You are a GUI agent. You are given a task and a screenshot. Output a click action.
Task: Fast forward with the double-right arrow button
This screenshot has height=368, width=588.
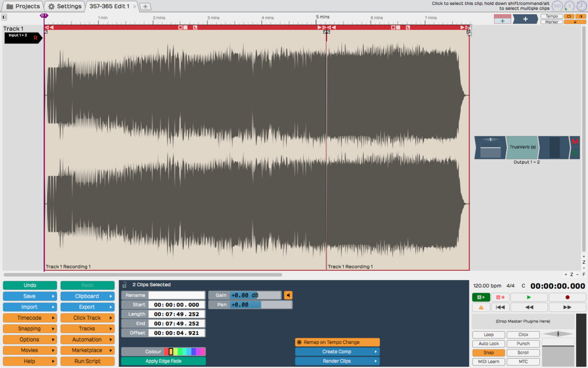(x=567, y=307)
